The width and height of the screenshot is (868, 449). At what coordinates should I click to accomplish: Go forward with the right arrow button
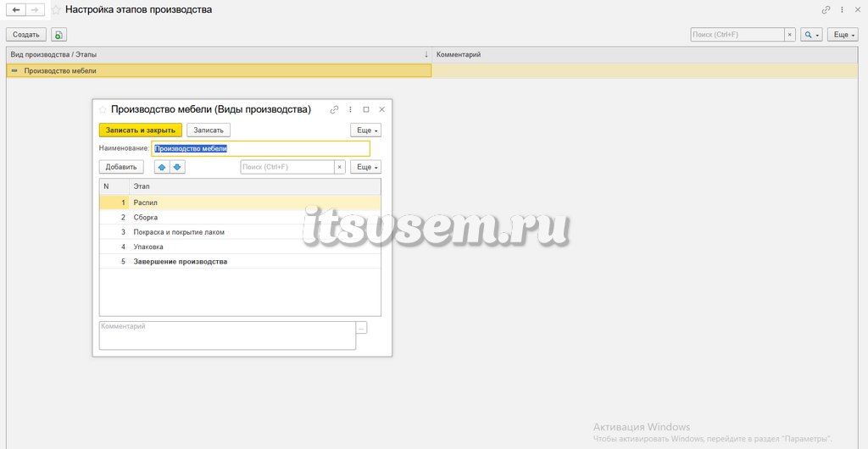(x=35, y=10)
